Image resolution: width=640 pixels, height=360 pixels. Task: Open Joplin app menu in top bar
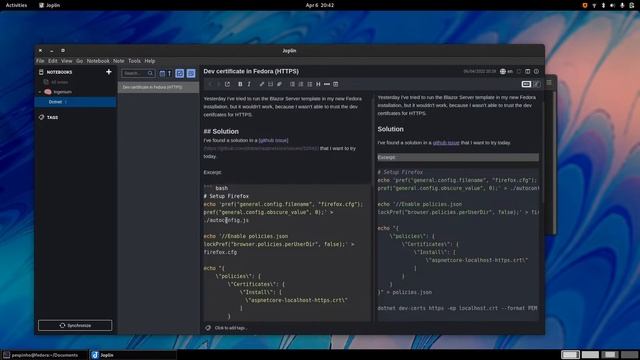[x=49, y=5]
